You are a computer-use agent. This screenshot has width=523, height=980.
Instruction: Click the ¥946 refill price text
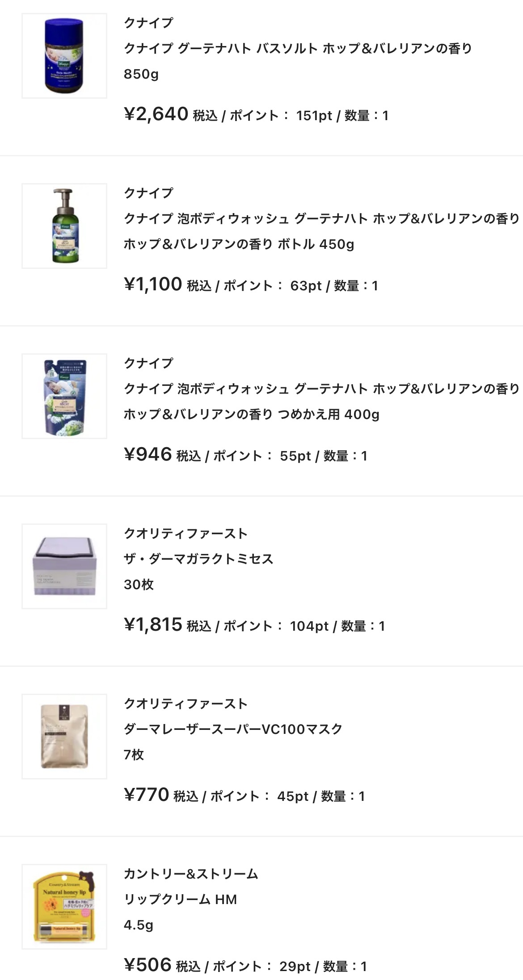click(x=148, y=455)
